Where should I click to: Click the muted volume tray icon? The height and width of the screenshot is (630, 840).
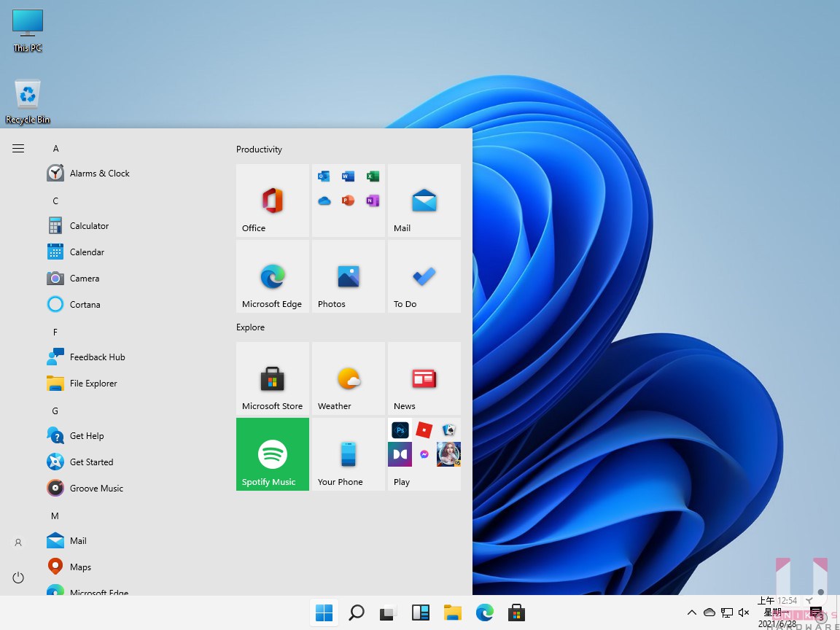tap(744, 612)
